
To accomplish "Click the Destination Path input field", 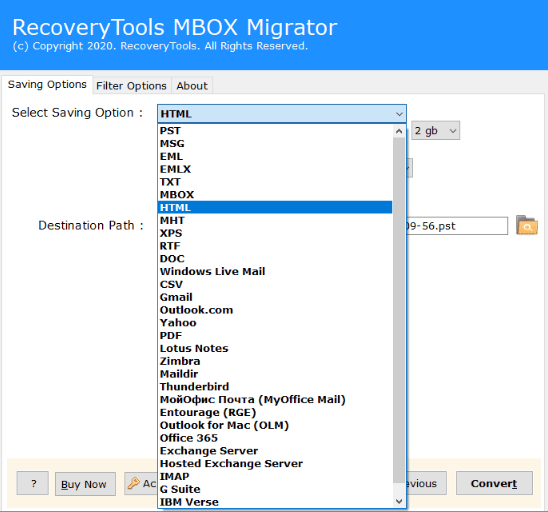I will click(457, 226).
